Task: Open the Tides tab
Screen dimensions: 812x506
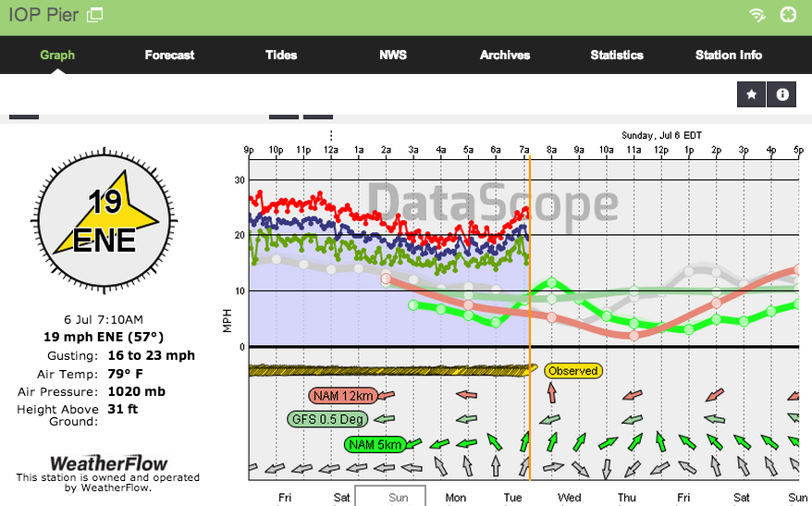Action: pos(281,55)
